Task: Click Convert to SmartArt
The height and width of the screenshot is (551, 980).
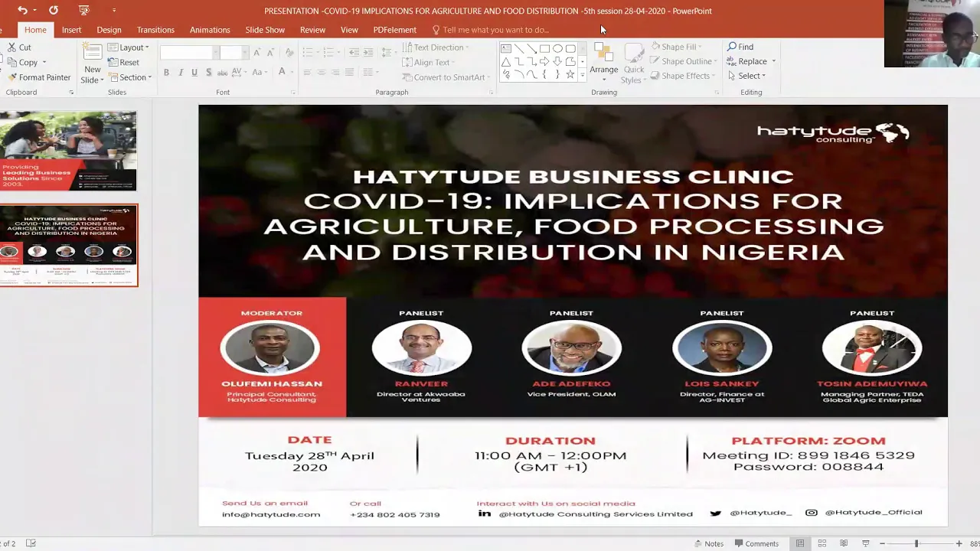Action: tap(444, 77)
